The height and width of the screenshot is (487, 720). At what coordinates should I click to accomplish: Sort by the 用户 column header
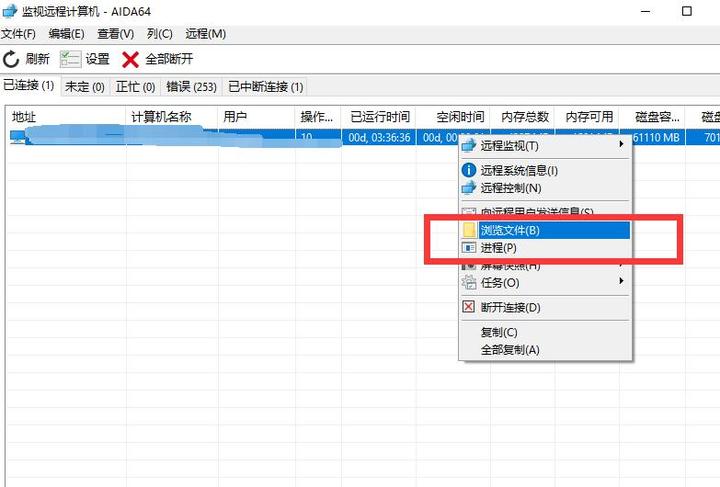coord(256,117)
